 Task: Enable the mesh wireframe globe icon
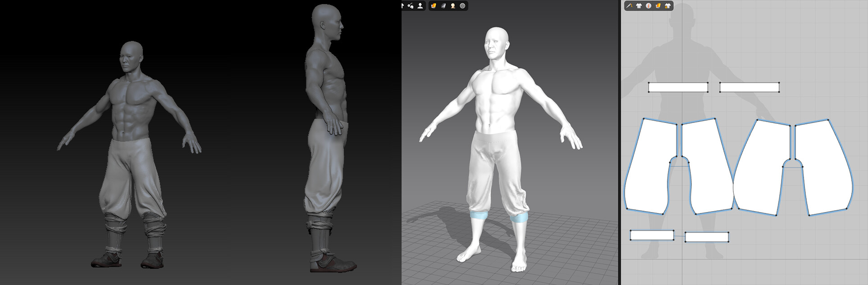pyautogui.click(x=462, y=5)
